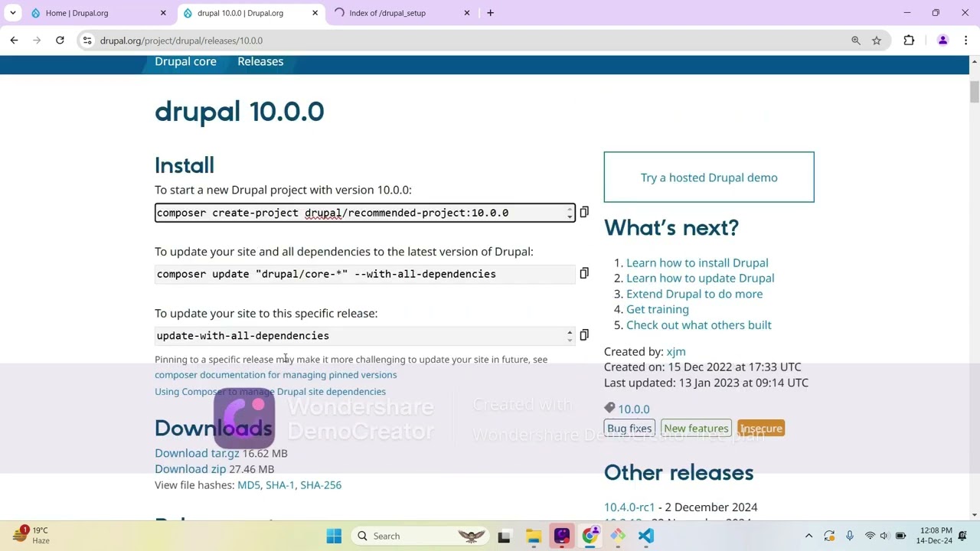Screen dimensions: 980x551
Task: Click the composer update command text box
Action: (x=364, y=274)
